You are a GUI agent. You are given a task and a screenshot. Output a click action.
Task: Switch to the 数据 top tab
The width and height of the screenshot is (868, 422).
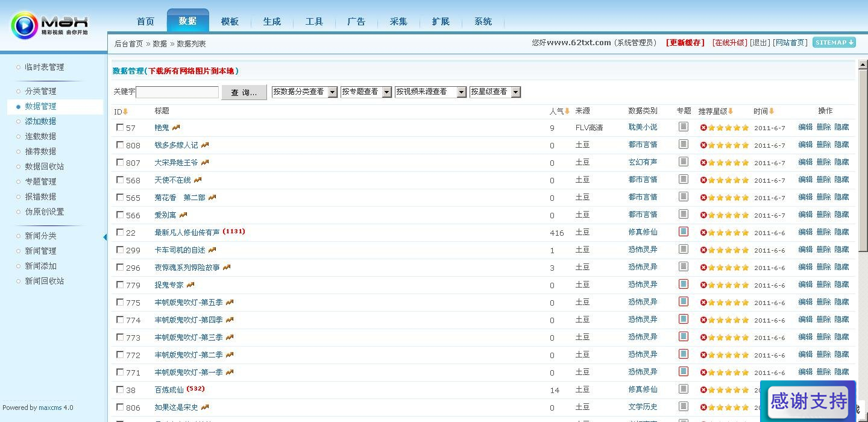pyautogui.click(x=187, y=20)
